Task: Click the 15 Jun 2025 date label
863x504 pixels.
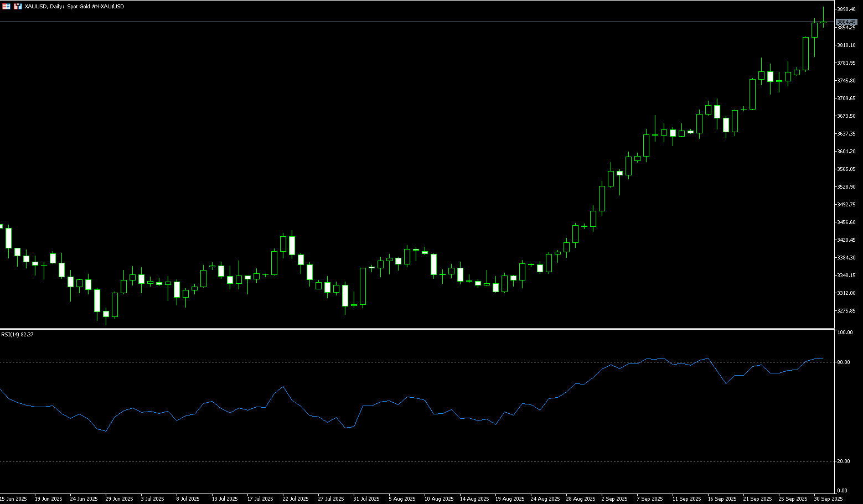Action: click(14, 498)
